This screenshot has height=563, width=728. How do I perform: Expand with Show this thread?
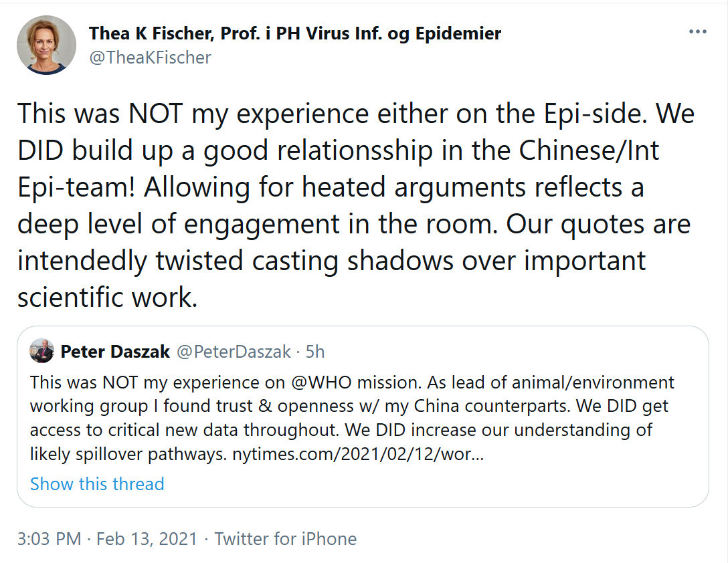point(97,483)
